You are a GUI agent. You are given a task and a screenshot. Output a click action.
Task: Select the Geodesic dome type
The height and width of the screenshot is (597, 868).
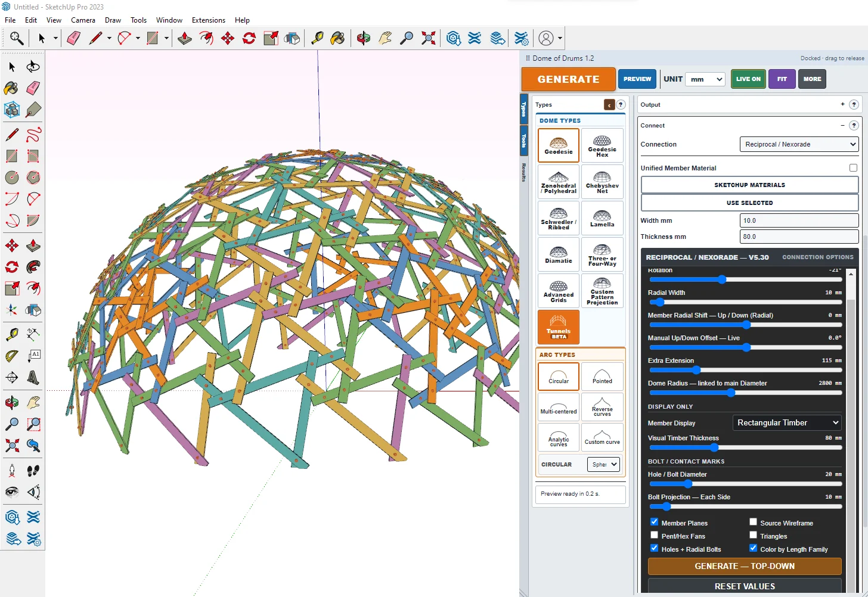559,145
